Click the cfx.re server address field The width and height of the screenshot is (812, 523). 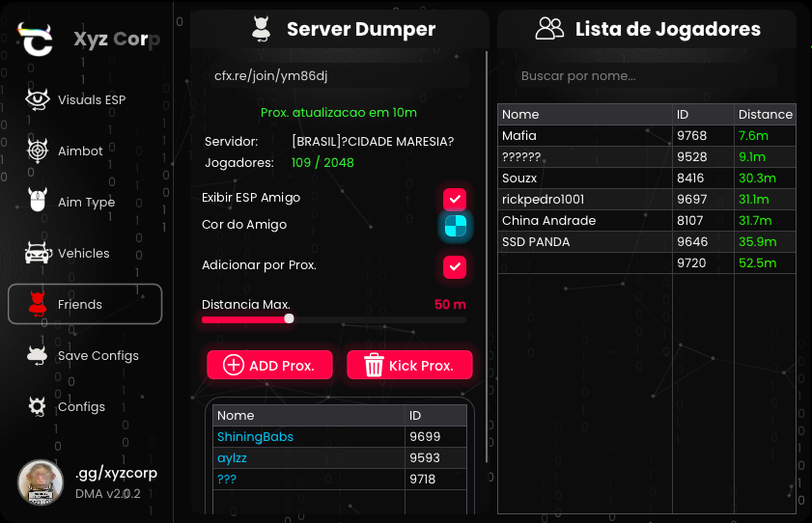click(x=338, y=75)
